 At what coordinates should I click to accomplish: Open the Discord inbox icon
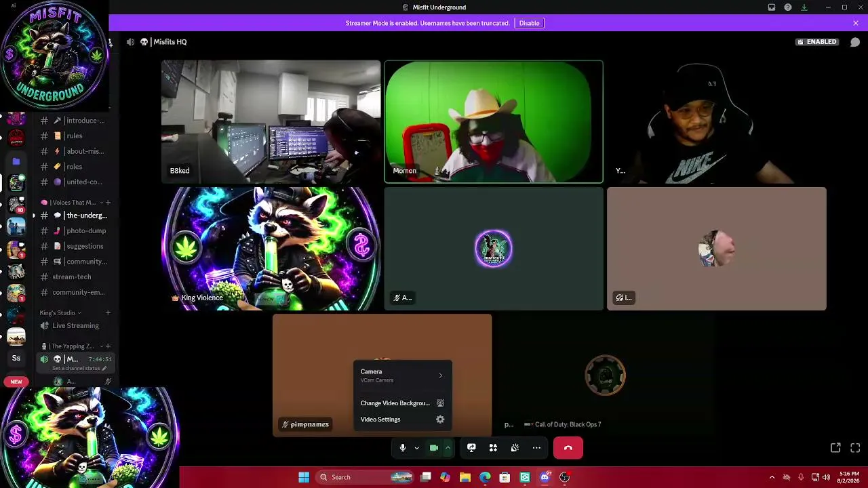pyautogui.click(x=772, y=7)
